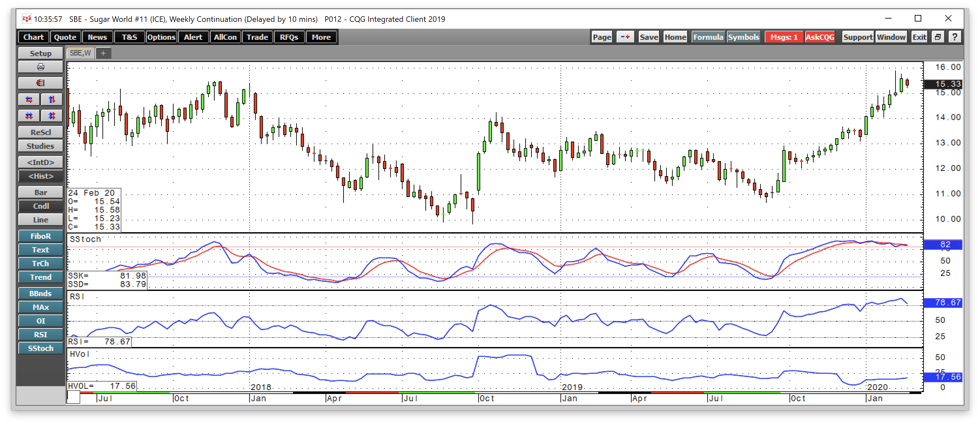This screenshot has height=424, width=980.
Task: Click the AskCQG button
Action: pos(820,37)
